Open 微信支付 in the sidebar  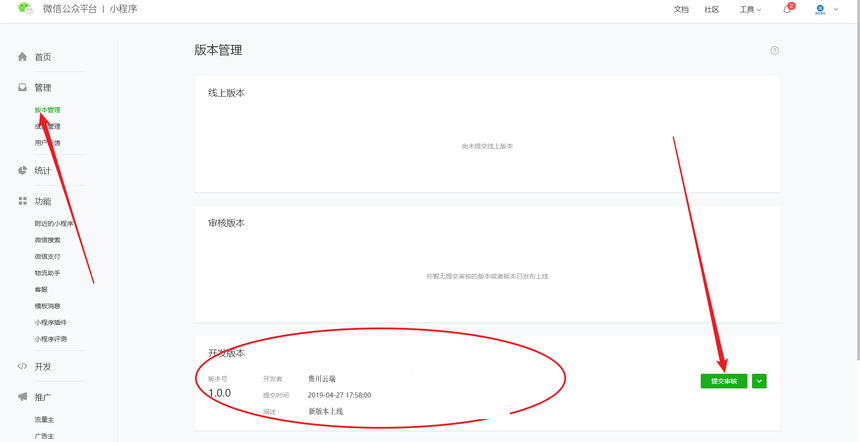pos(48,256)
